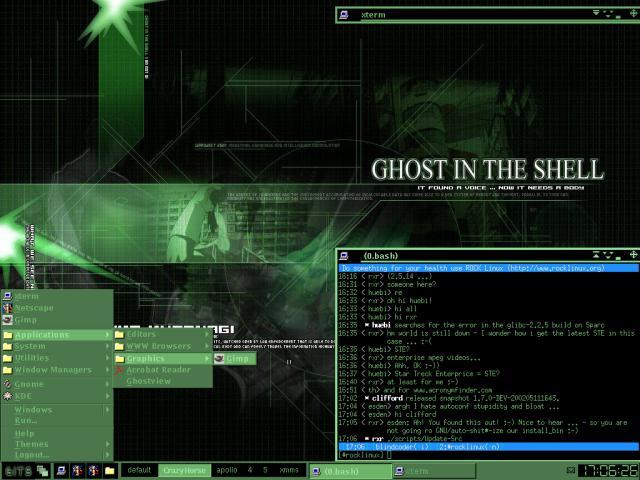Choose Run... from the start menu
The image size is (640, 480).
57,420
